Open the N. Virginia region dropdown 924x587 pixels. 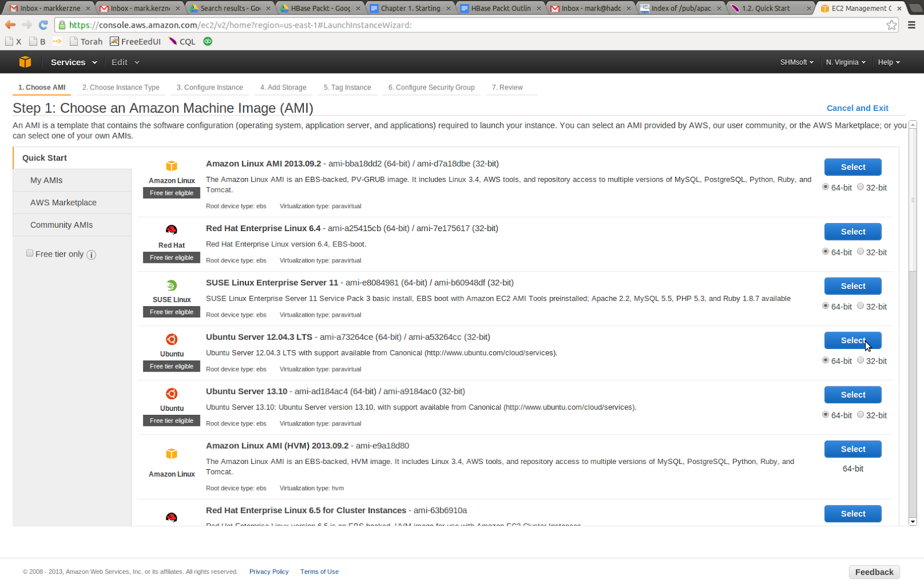pyautogui.click(x=845, y=62)
